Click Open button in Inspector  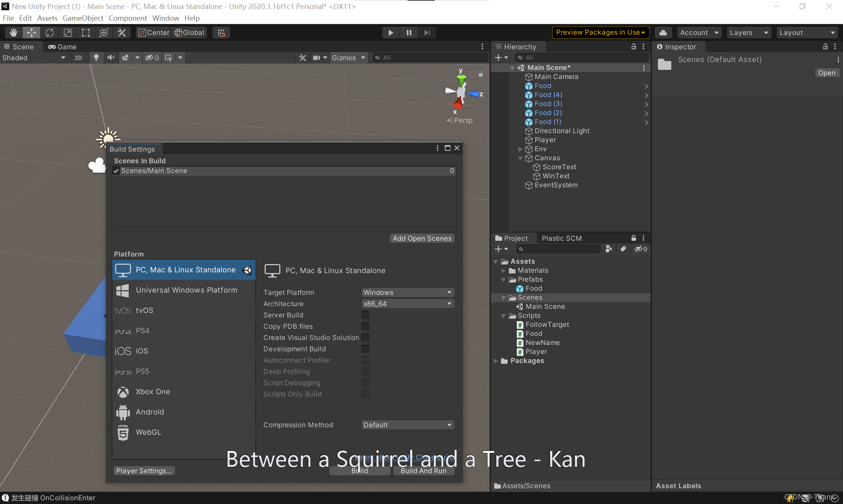click(826, 73)
